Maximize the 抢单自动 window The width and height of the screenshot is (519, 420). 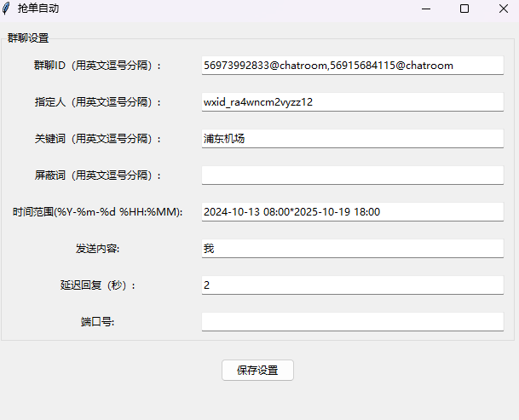464,9
